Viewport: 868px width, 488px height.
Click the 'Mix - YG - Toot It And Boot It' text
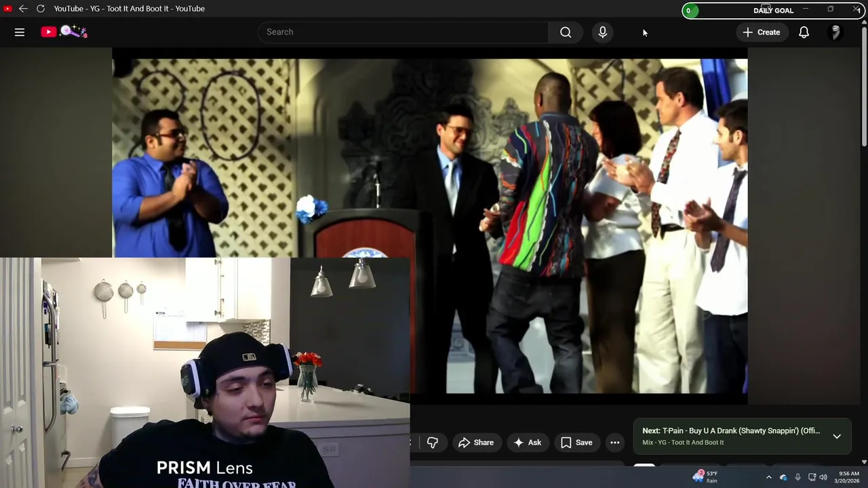click(683, 443)
